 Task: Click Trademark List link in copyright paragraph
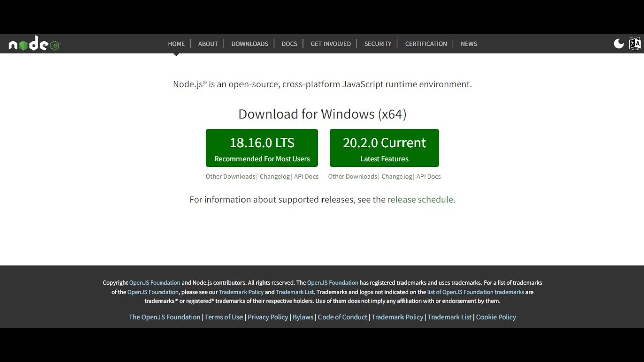coord(295,292)
